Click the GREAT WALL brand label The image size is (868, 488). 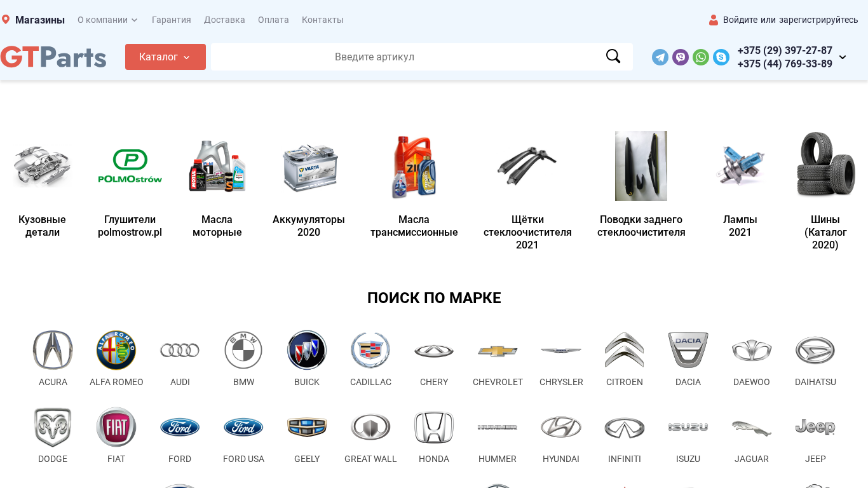(370, 459)
